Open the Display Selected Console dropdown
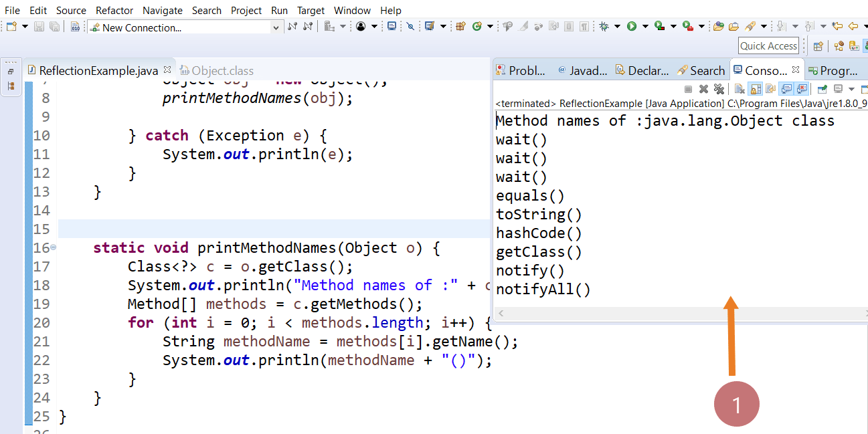This screenshot has height=434, width=868. [x=851, y=88]
